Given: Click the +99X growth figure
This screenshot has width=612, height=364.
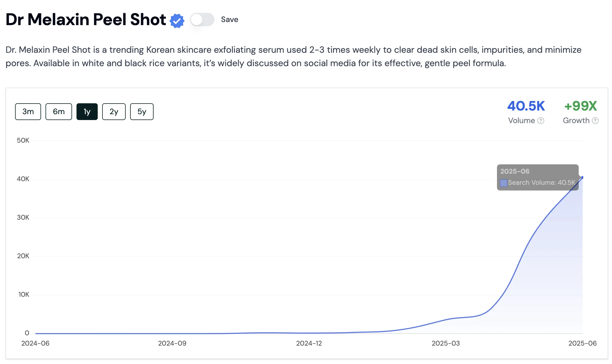Looking at the screenshot, I should [x=580, y=106].
